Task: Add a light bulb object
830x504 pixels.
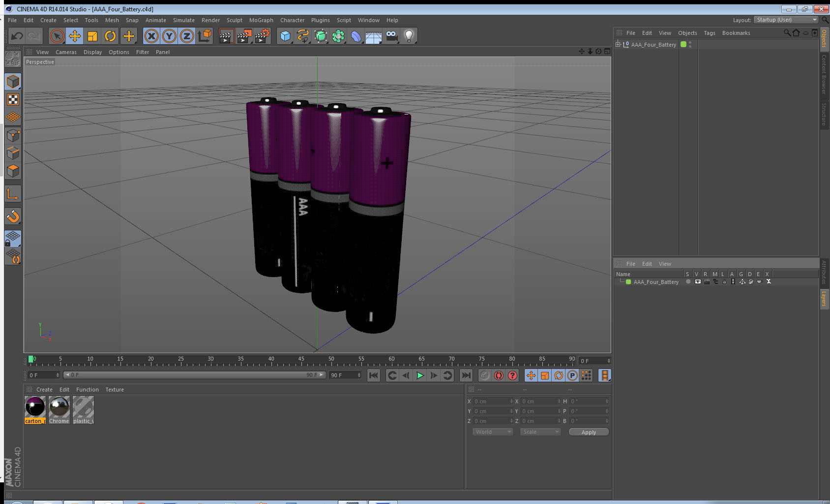Action: (409, 36)
